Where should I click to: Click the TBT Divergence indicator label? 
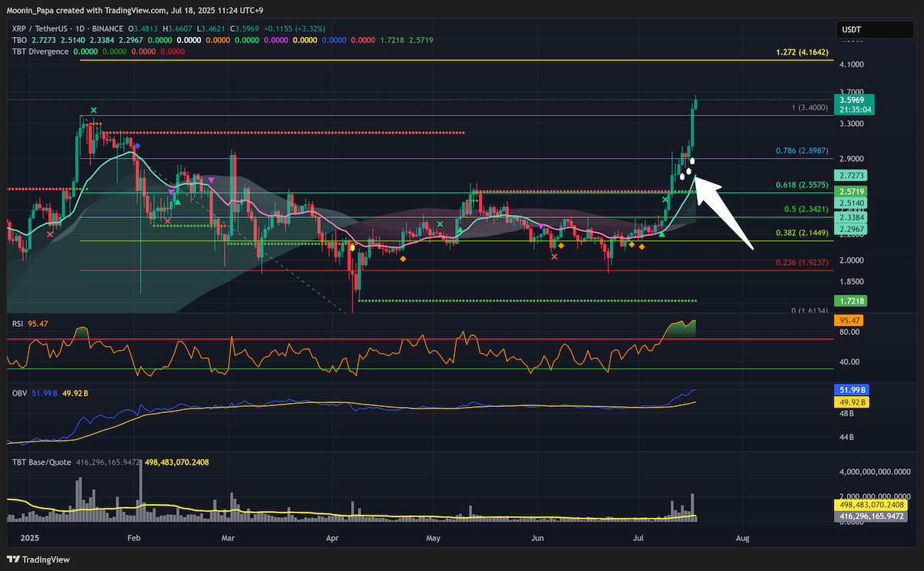(x=39, y=51)
